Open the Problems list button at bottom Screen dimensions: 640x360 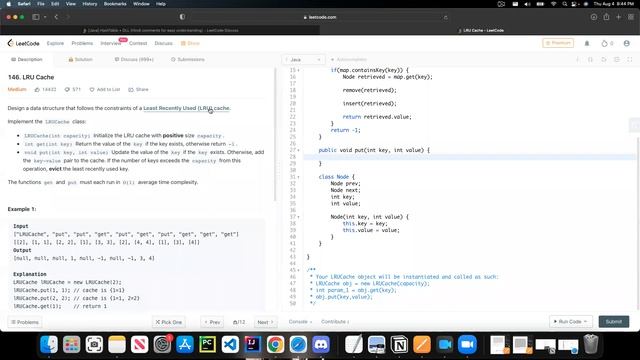pos(25,322)
